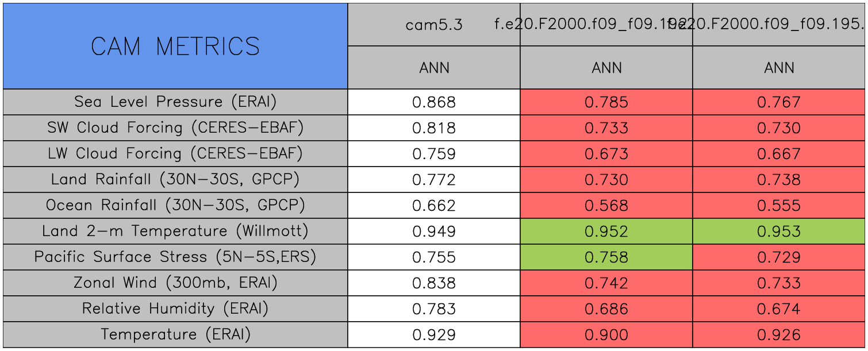Select the Ocean Rainfall (30N-30S, GPCP) label
Viewport: 868px width, 351px height.
pyautogui.click(x=175, y=205)
